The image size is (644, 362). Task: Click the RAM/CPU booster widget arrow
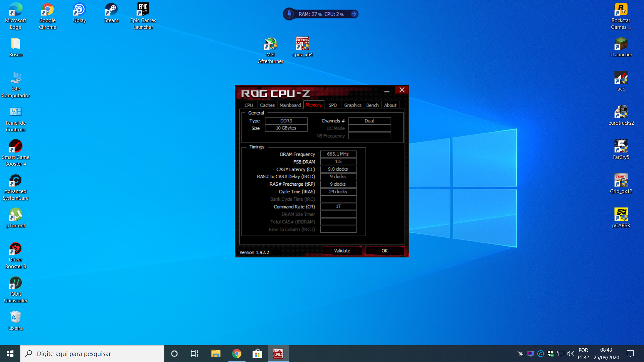pyautogui.click(x=354, y=14)
